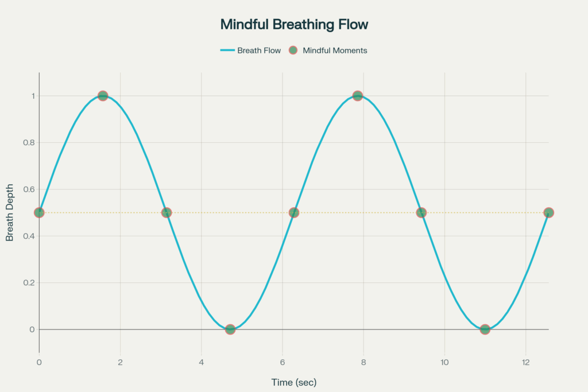588x392 pixels.
Task: Select the midpoint marker near 6.3 seconds
Action: pyautogui.click(x=294, y=212)
